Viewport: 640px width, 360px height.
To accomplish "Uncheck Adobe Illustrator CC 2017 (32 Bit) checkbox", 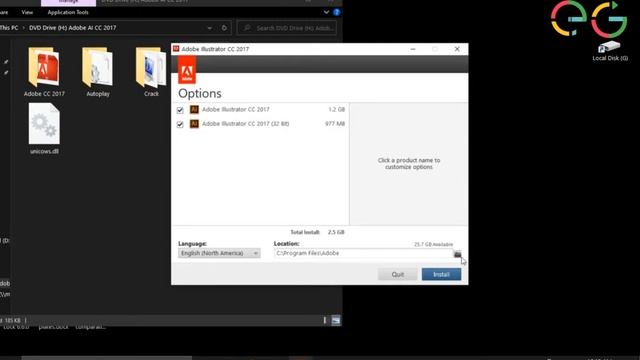I will tap(180, 124).
